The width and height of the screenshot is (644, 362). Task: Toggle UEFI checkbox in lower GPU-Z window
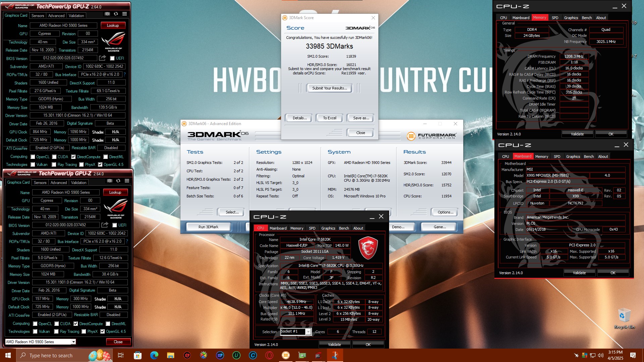[115, 225]
